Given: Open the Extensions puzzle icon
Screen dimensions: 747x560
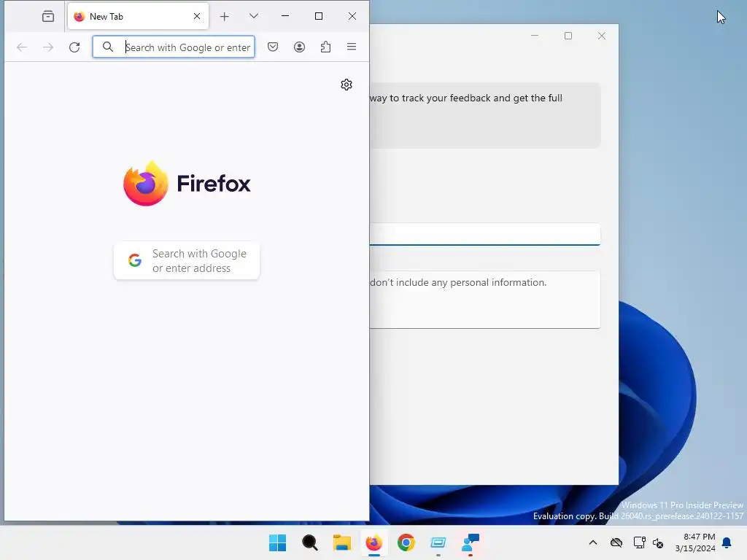Looking at the screenshot, I should point(325,47).
